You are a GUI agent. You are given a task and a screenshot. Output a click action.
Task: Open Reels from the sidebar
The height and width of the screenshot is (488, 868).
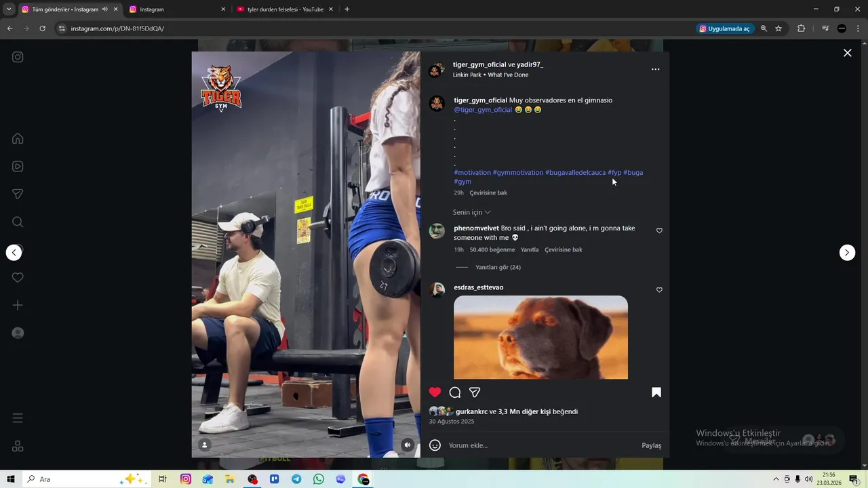(18, 166)
